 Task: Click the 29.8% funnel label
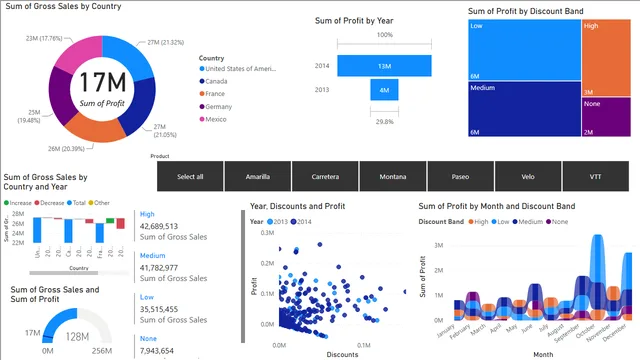point(384,122)
